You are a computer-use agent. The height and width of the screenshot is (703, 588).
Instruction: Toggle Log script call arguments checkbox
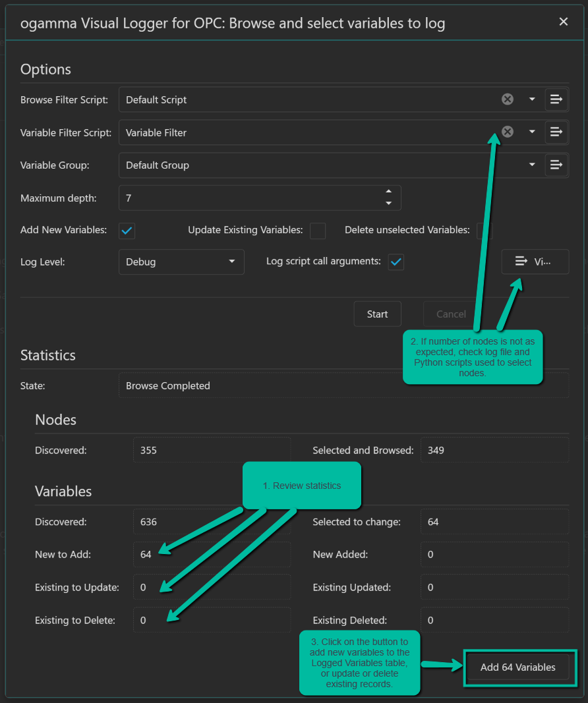tap(396, 262)
